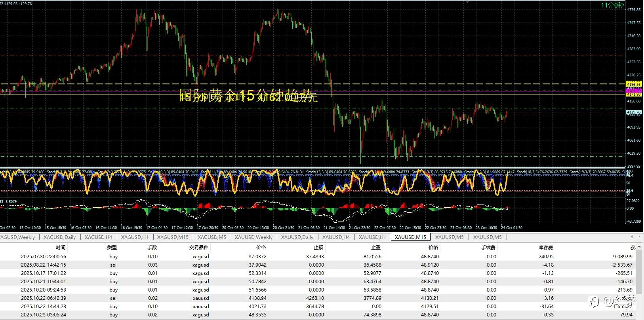Click the profit value -2 533.67 cell

click(x=622, y=265)
